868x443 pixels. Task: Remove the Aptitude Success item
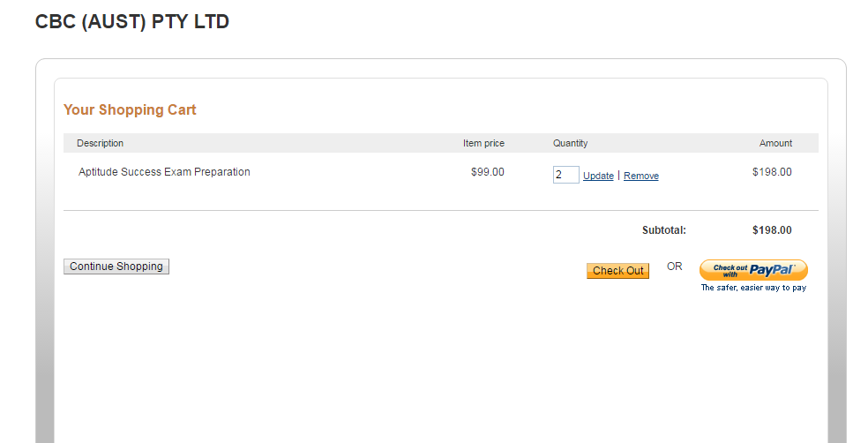click(641, 176)
